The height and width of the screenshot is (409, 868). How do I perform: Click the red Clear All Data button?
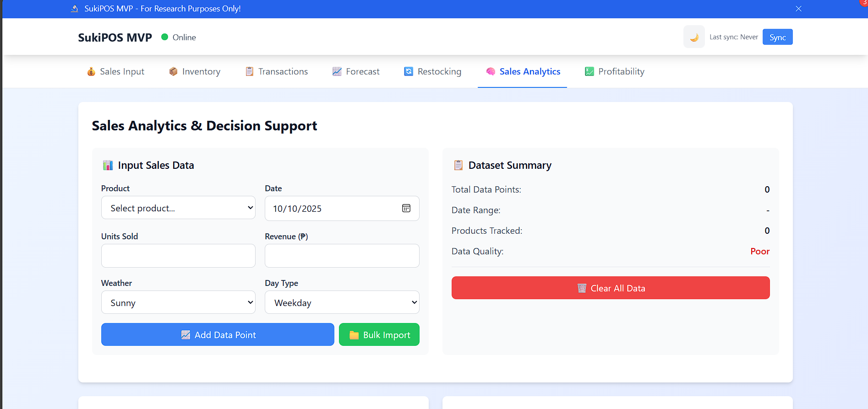pyautogui.click(x=610, y=288)
